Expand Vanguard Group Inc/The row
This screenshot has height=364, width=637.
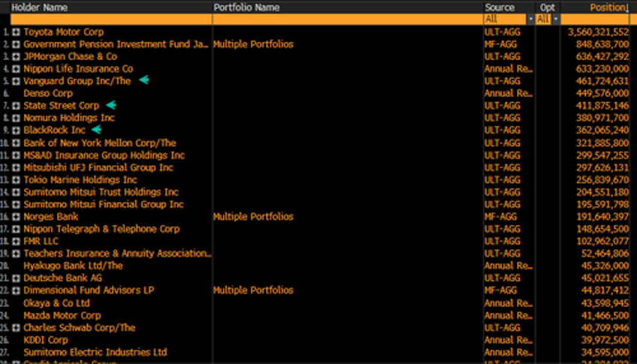pyautogui.click(x=16, y=81)
